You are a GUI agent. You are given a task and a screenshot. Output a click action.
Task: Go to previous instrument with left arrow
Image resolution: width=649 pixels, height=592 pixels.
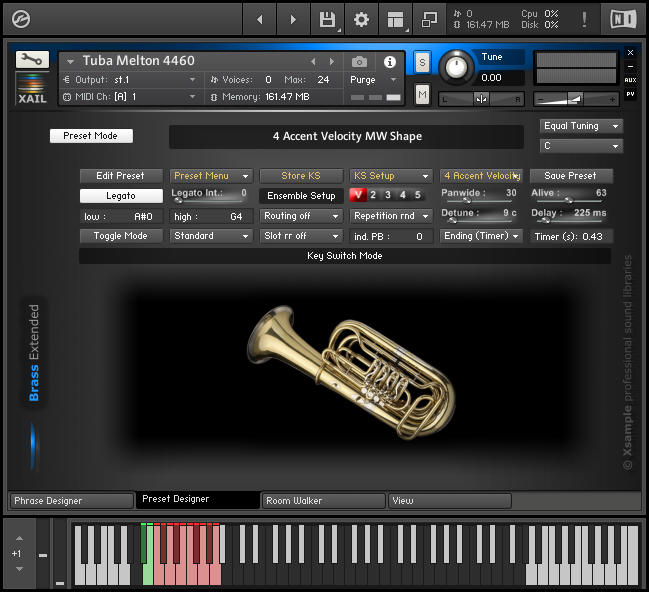pos(260,19)
